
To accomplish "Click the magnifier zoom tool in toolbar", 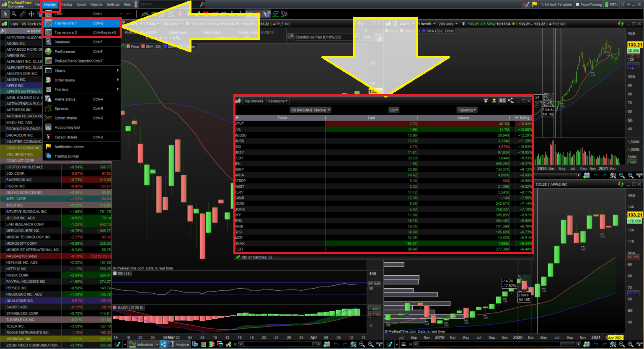I will click(x=14, y=14).
